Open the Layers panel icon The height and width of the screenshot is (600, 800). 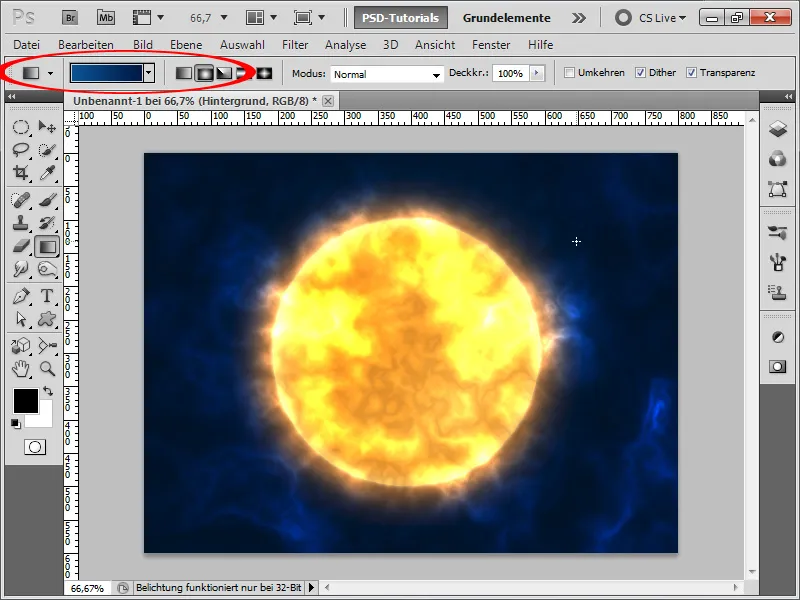tap(777, 129)
